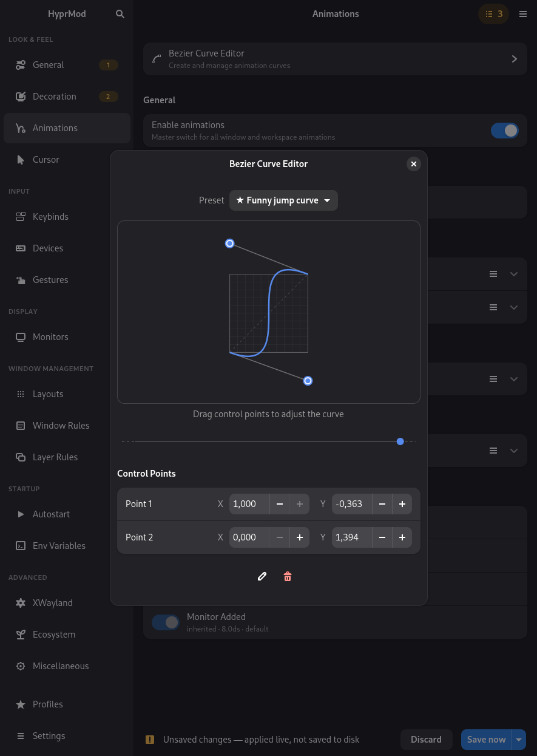Open search in the HyprMod header
Viewport: 537px width, 756px height.
(x=120, y=14)
